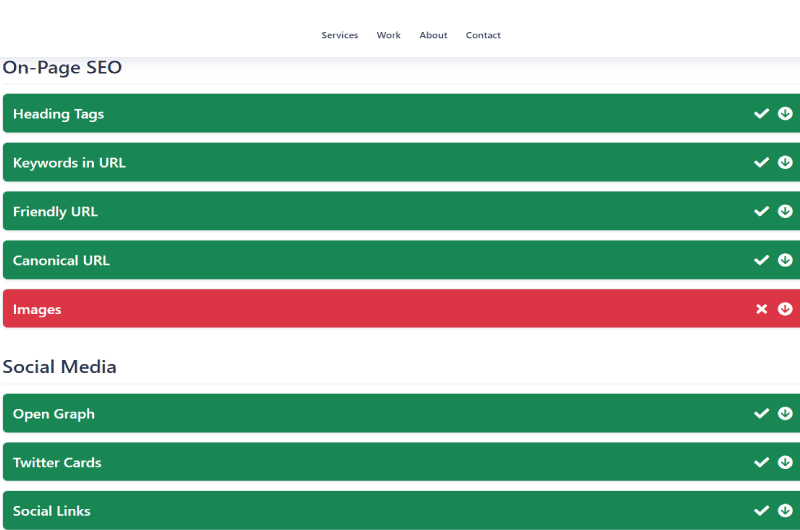Expand Social Links down-arrow icon
The height and width of the screenshot is (530, 800).
point(785,511)
